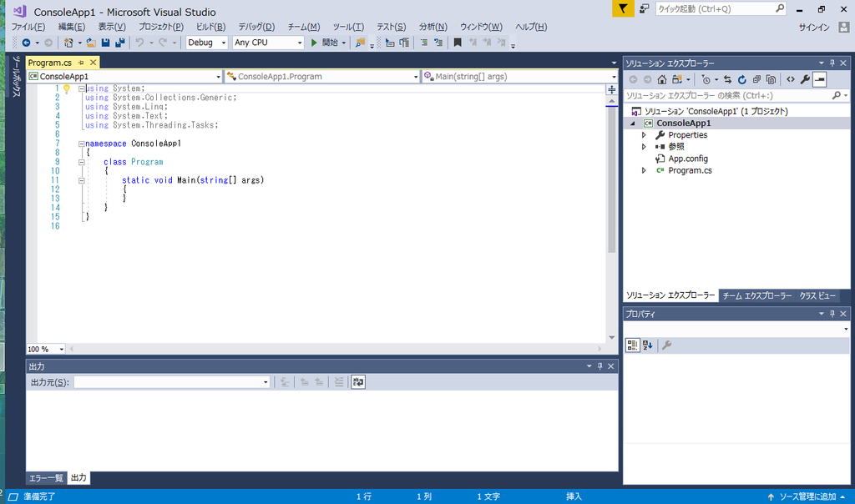This screenshot has width=855, height=504.
Task: Toggle auto-hide pin on the Output panel
Action: coord(600,366)
